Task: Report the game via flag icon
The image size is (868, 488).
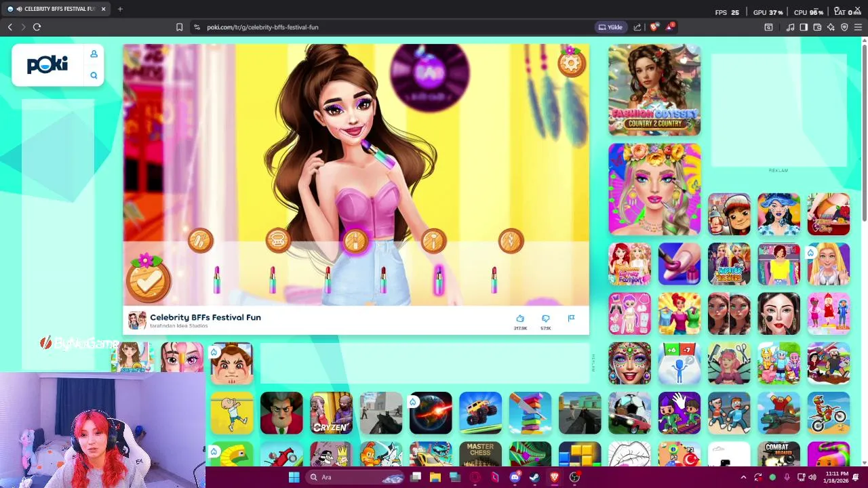Action: (x=571, y=319)
